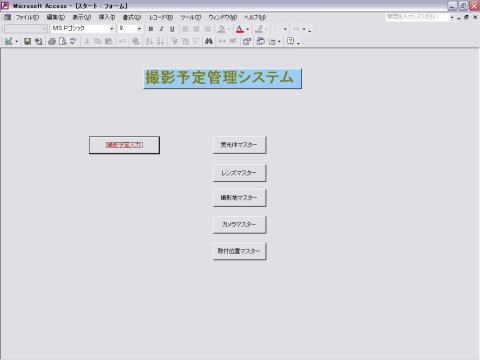Expand the Special Effect dropdown arrow

coord(304,29)
